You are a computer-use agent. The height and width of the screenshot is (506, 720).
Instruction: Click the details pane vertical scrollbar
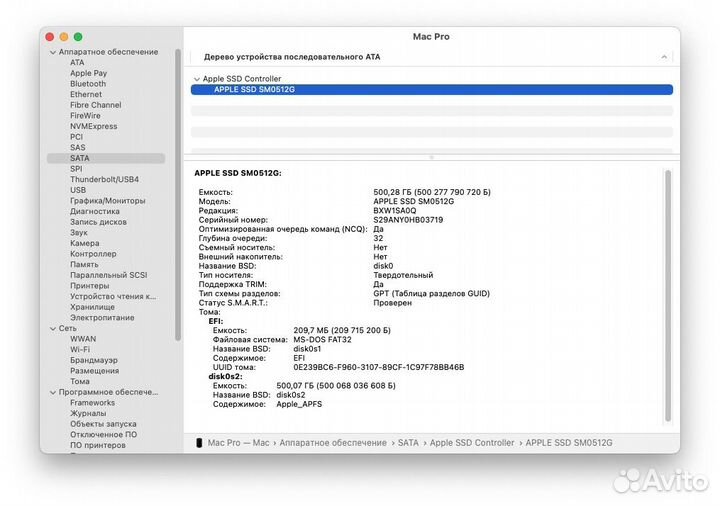coord(668,296)
